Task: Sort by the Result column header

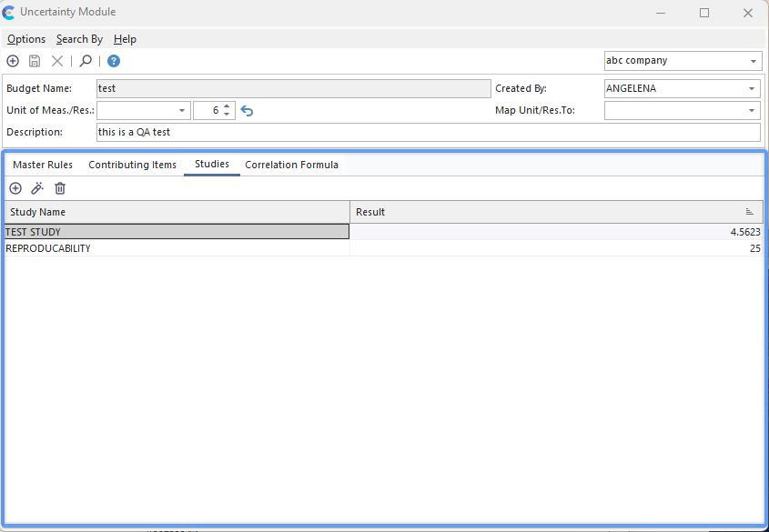Action: (556, 212)
